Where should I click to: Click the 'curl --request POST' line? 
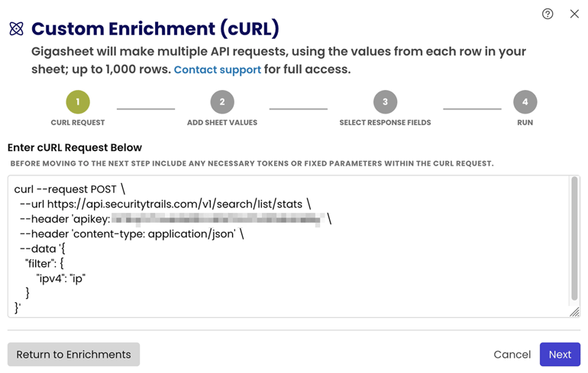click(x=69, y=189)
